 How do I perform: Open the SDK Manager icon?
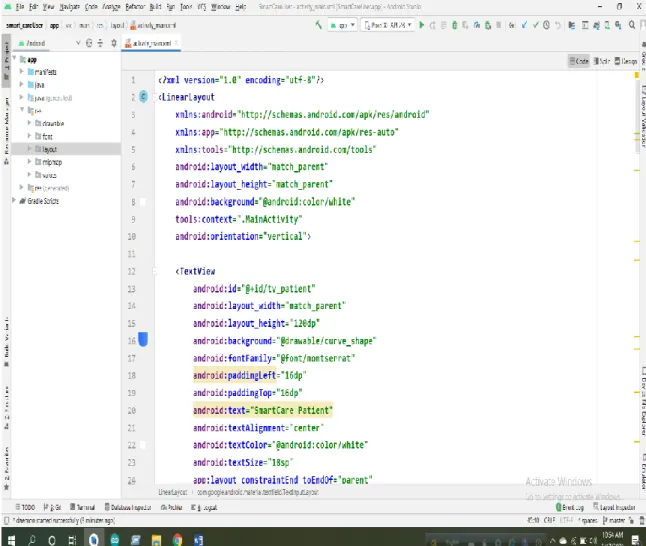618,25
